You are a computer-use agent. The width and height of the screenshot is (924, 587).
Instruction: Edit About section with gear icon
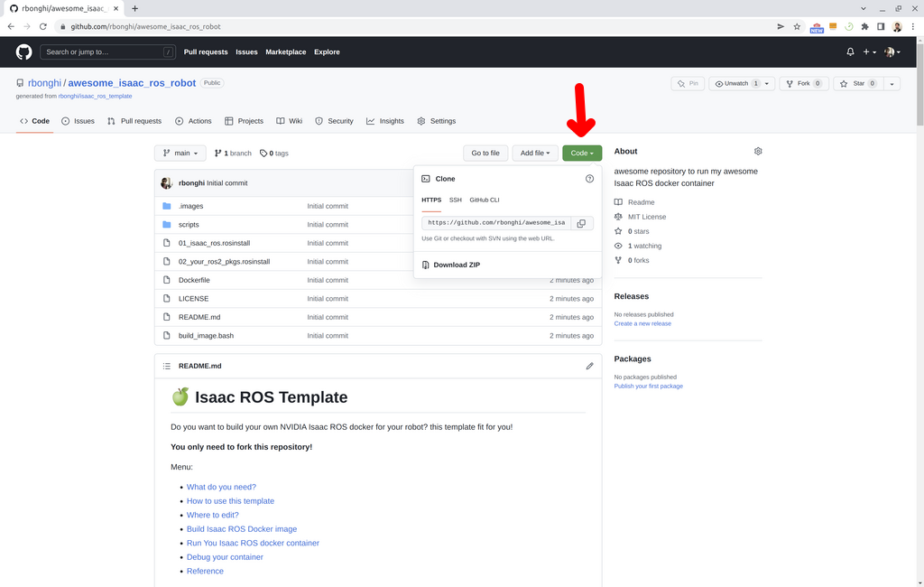(x=758, y=151)
